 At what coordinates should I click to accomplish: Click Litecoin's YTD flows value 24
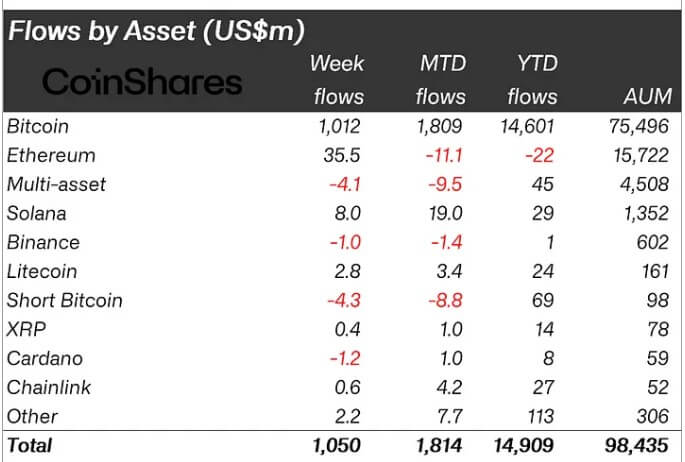pyautogui.click(x=543, y=272)
